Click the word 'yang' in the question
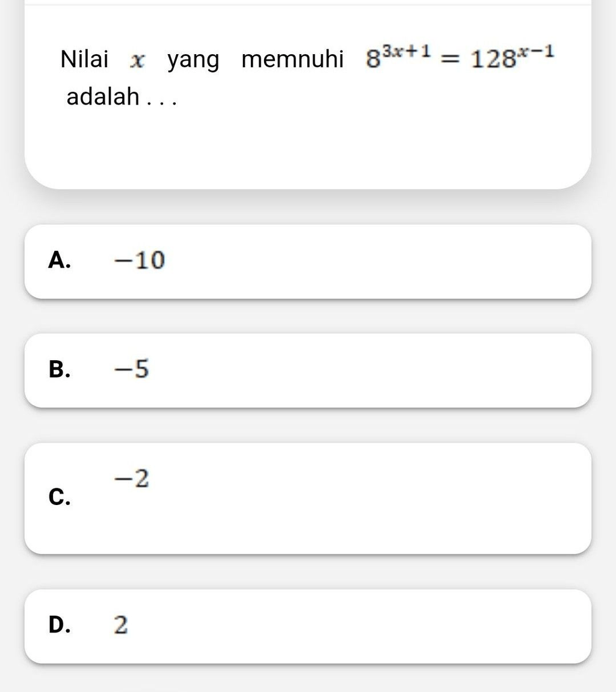This screenshot has height=692, width=616. pos(194,61)
